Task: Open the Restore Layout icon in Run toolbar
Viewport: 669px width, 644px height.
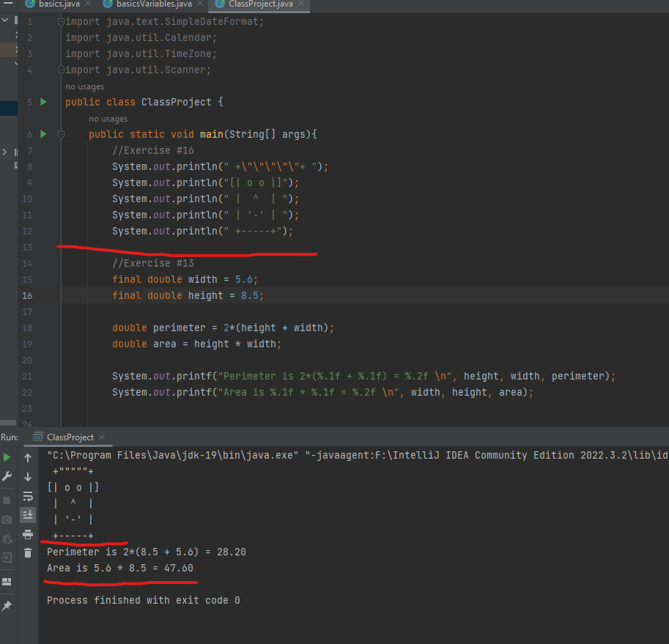Action: (x=7, y=582)
